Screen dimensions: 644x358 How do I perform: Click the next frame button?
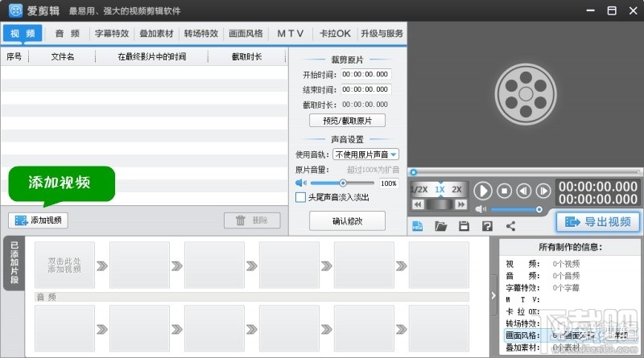543,191
